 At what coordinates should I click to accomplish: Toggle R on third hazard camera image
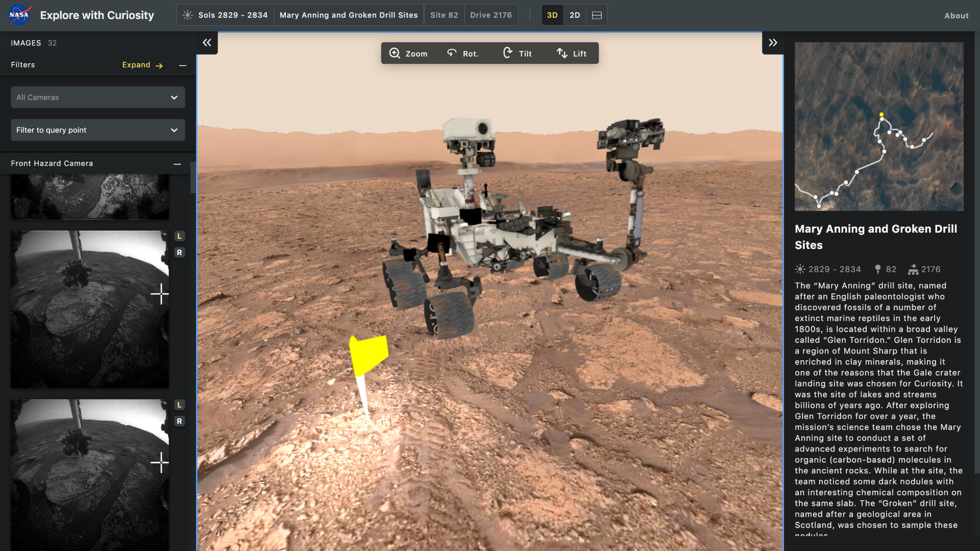pos(179,421)
